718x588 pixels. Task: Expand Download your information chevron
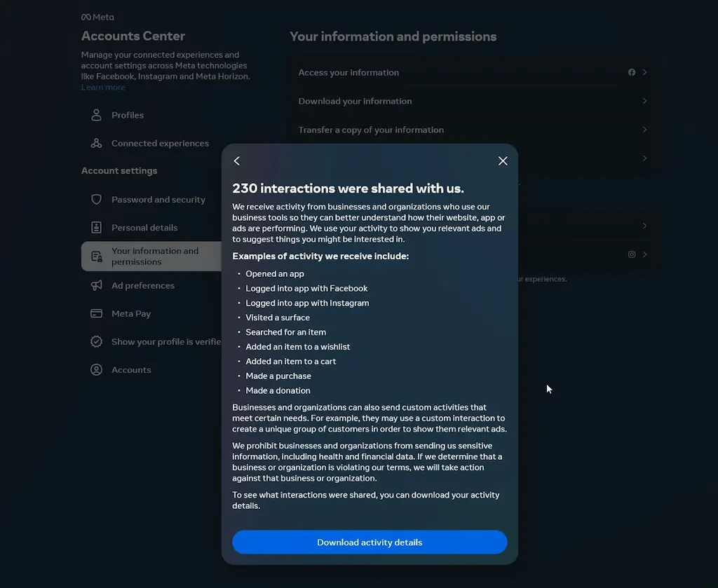click(644, 101)
